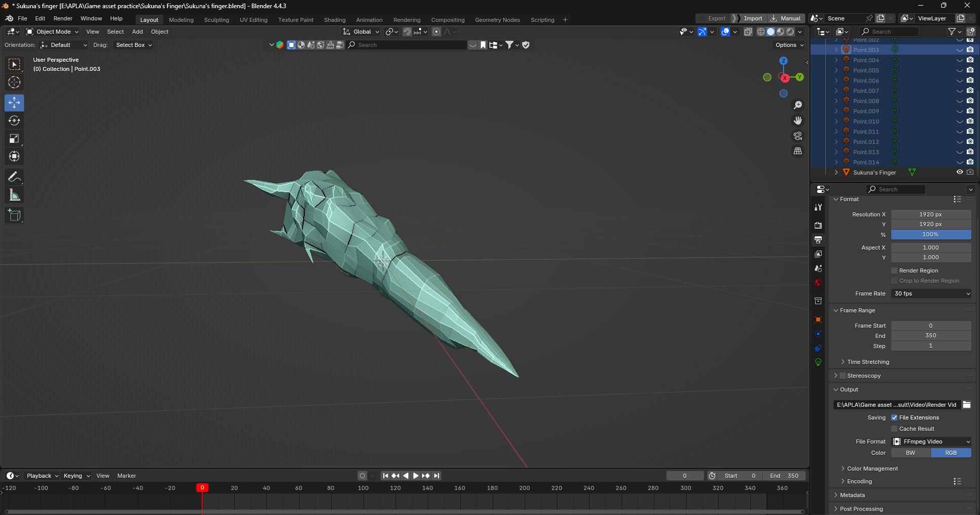This screenshot has width=980, height=515.
Task: Open the viewport Add menu
Action: [137, 32]
